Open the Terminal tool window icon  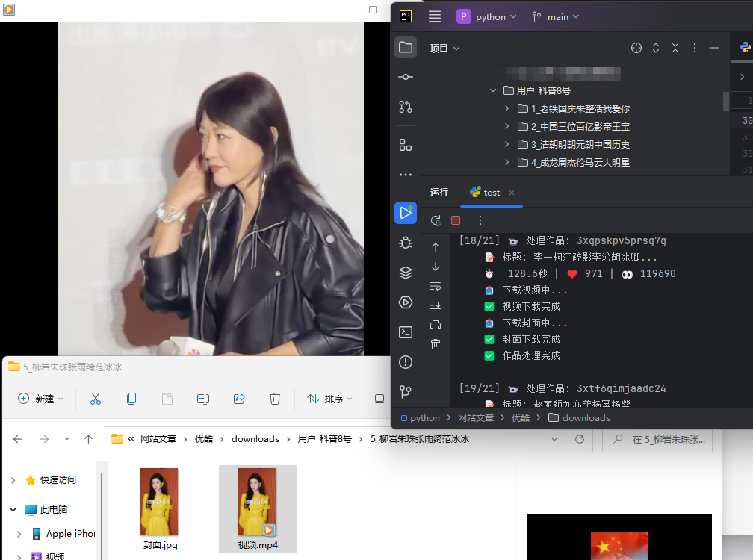406,332
